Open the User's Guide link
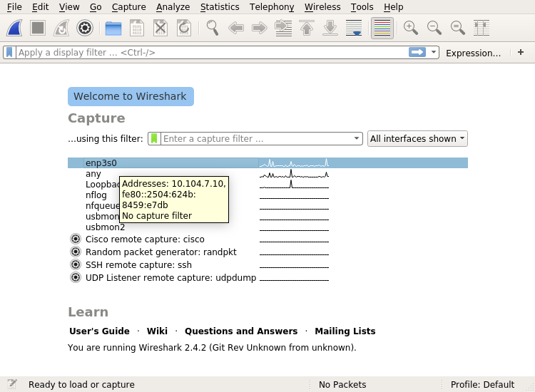 99,331
